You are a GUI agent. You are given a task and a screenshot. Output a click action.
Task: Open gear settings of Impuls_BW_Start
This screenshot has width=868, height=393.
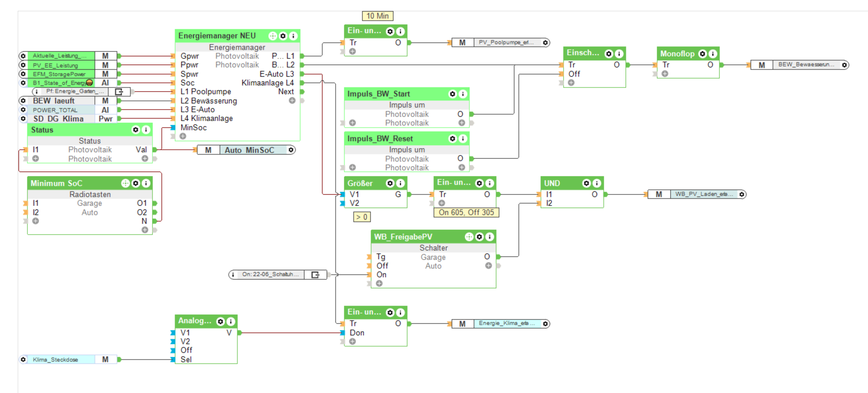click(x=452, y=94)
